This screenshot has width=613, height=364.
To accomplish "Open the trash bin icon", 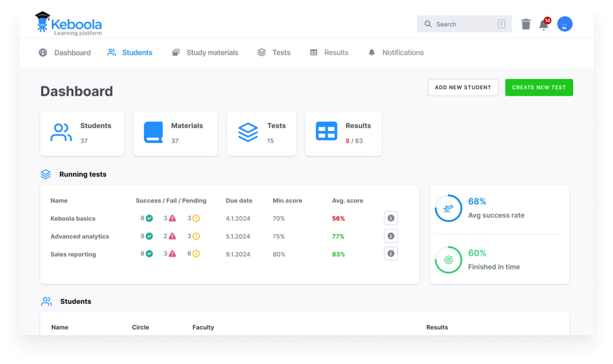I will tap(526, 24).
